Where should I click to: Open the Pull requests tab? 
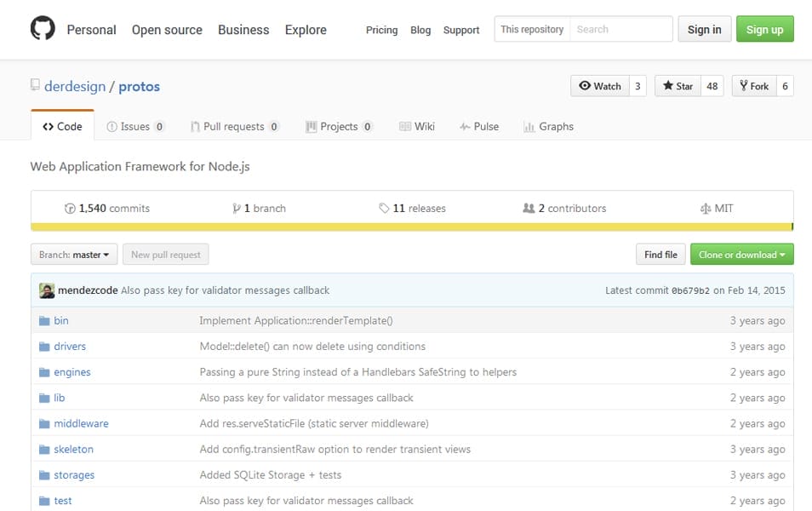[233, 127]
